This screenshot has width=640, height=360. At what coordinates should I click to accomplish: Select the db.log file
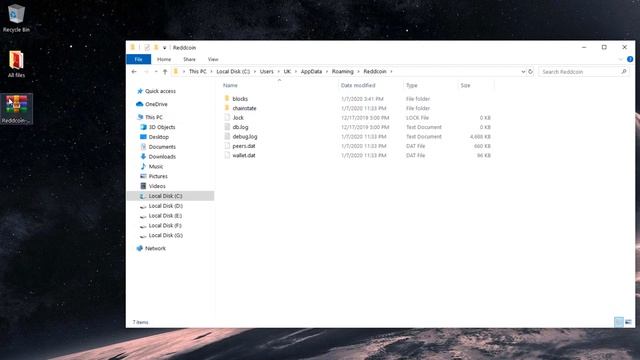click(240, 127)
